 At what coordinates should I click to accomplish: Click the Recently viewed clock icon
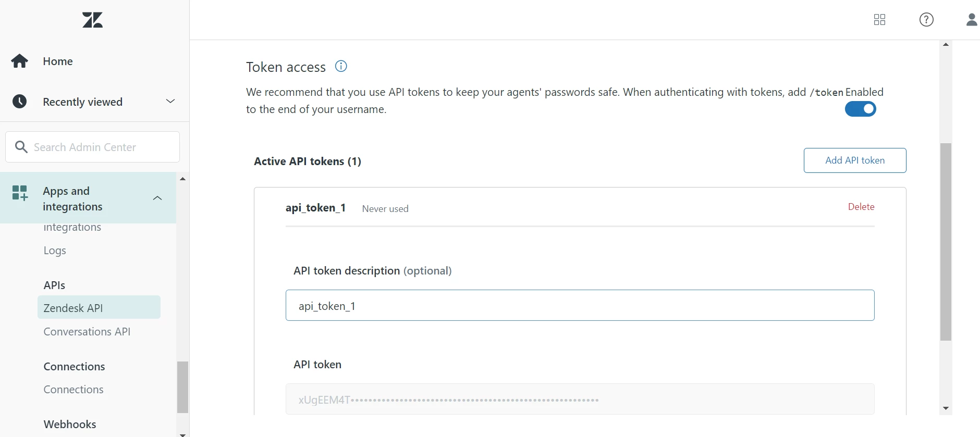20,102
